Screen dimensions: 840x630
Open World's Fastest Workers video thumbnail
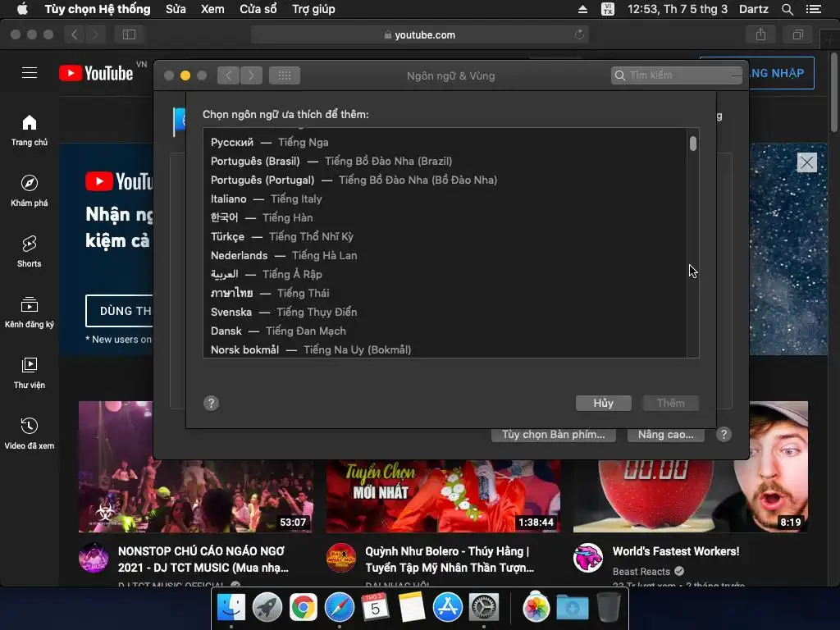tap(691, 495)
